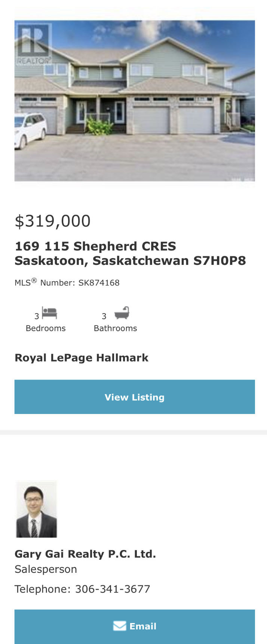Click the bathtub icon above Bathrooms
267x644 pixels.
point(122,313)
